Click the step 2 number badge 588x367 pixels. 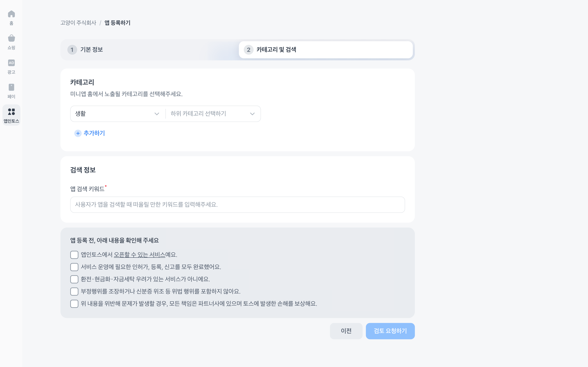point(249,50)
